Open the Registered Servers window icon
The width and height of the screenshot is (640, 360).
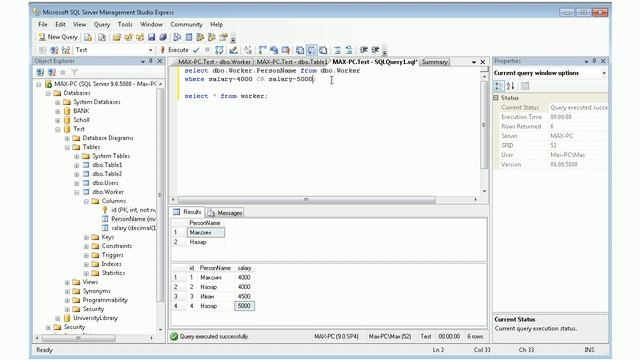coord(177,37)
